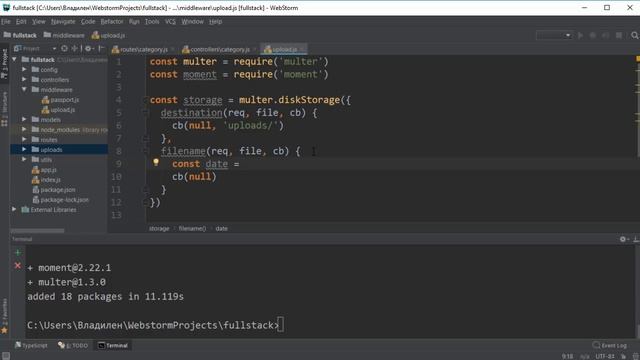This screenshot has width=640, height=360.
Task: Click the red X close terminal session icon
Action: point(18,266)
